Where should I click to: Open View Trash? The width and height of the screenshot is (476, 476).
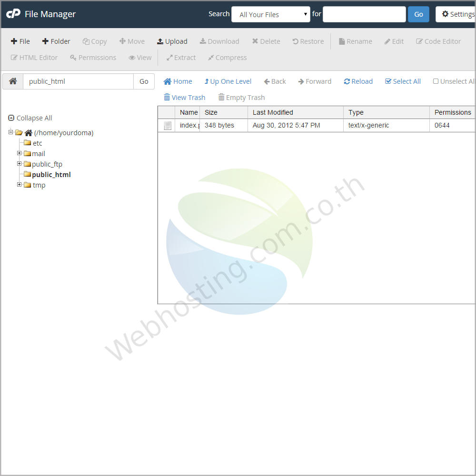[185, 98]
